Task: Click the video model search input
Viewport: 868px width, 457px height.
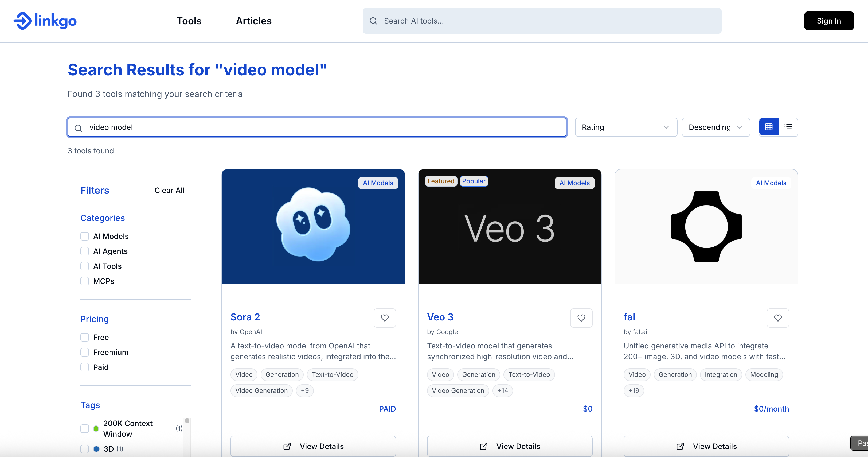Action: click(x=317, y=127)
